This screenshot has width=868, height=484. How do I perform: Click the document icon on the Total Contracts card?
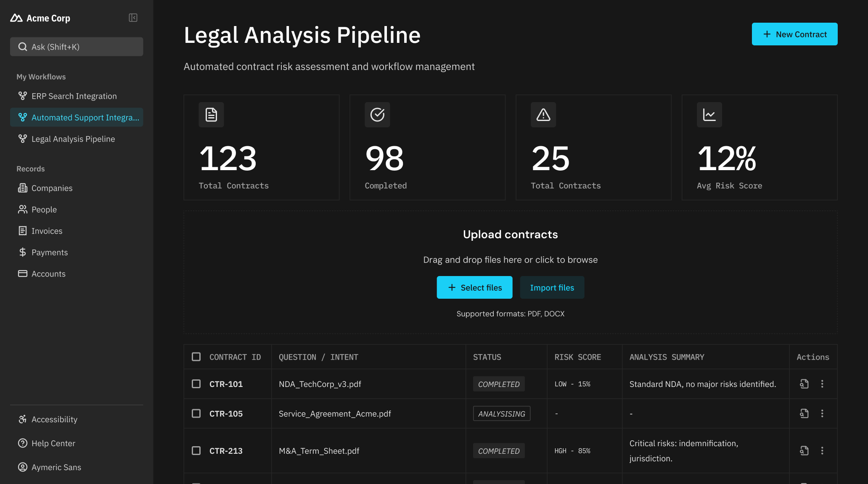(x=211, y=115)
